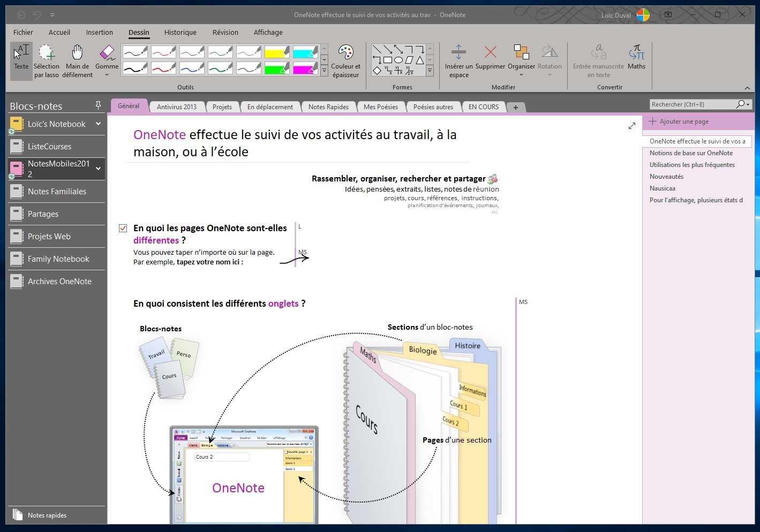Open Couleur et épaisseur palette
This screenshot has height=532, width=760.
(346, 61)
